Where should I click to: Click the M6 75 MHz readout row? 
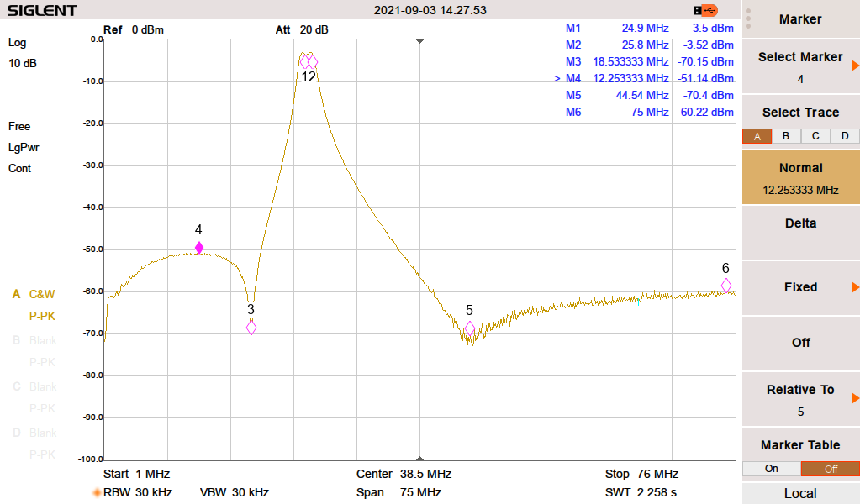pyautogui.click(x=649, y=113)
